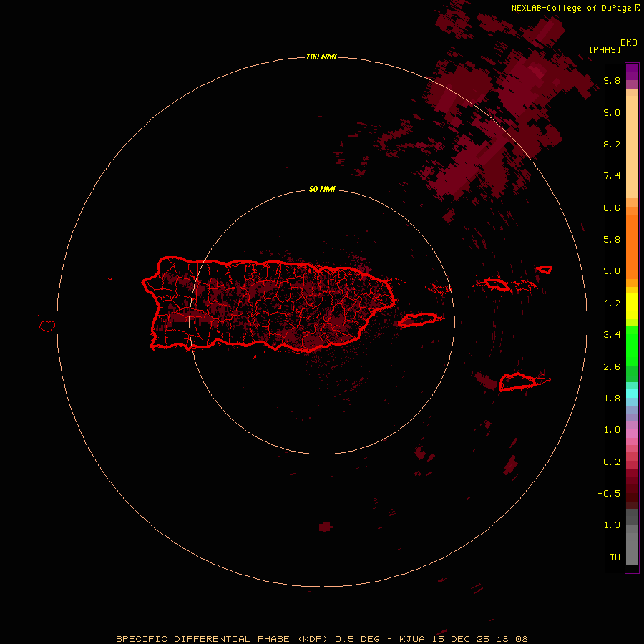Click the NEXLAB-College of DuPage credit text
644x644 pixels.
[571, 8]
